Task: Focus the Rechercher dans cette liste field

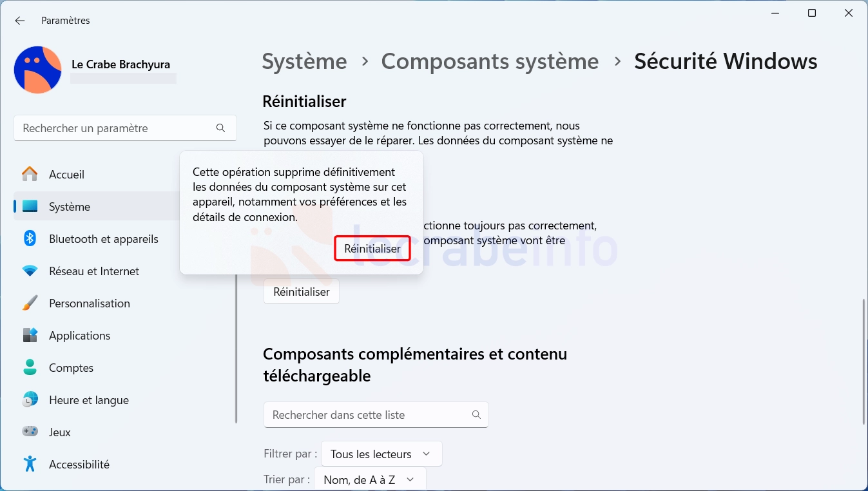Action: [x=376, y=415]
